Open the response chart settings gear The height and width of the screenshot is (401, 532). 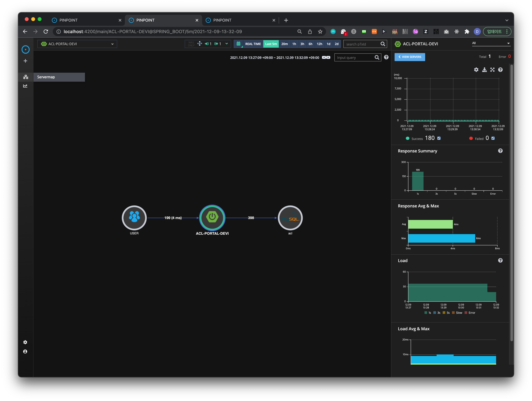click(x=476, y=70)
